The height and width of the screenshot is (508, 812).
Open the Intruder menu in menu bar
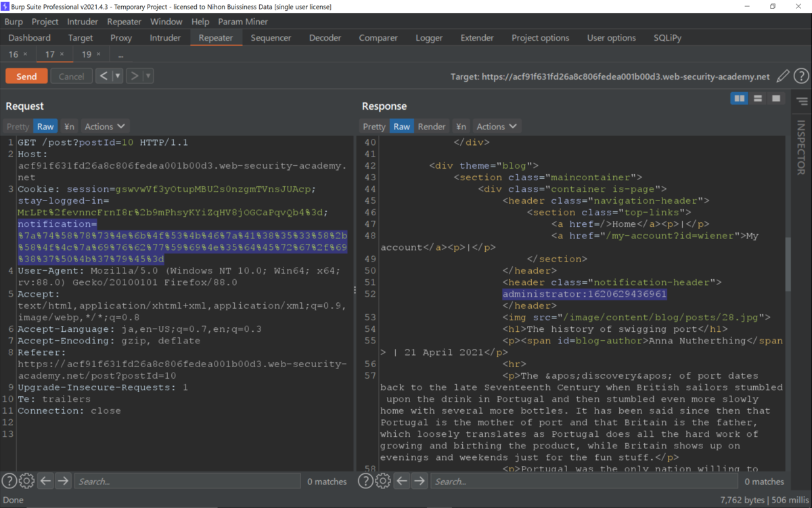point(83,22)
